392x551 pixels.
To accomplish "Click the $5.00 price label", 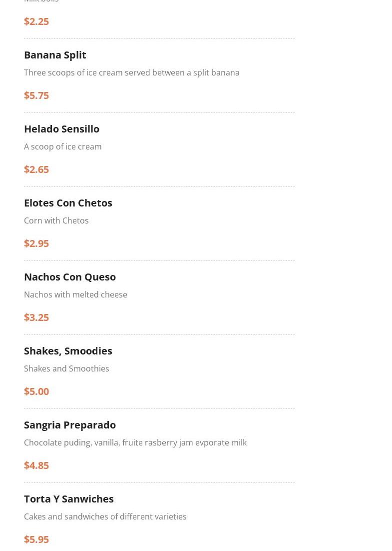I will 36,391.
